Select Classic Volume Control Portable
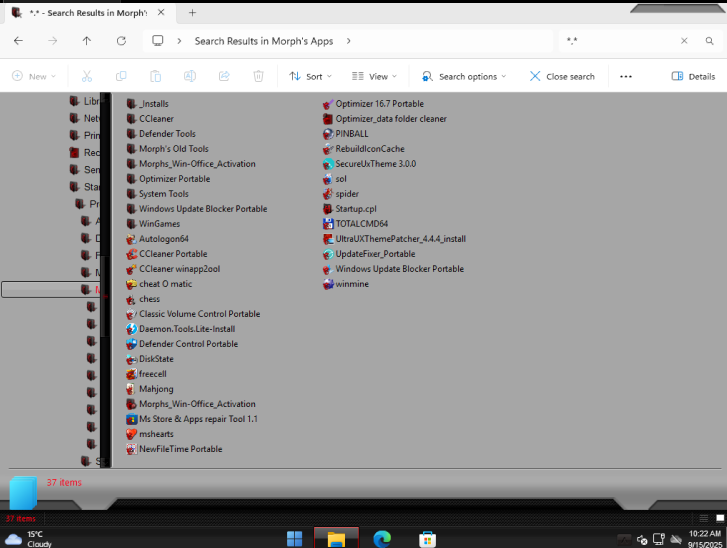Image resolution: width=727 pixels, height=548 pixels. tap(193, 314)
